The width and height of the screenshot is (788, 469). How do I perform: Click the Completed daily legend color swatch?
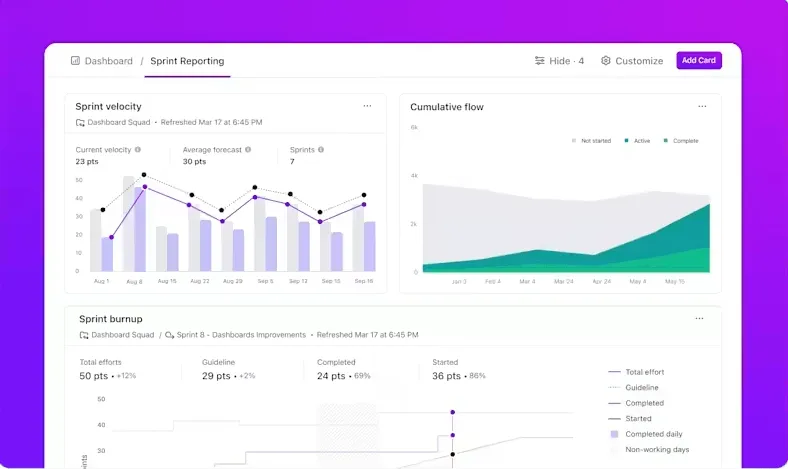click(x=614, y=434)
